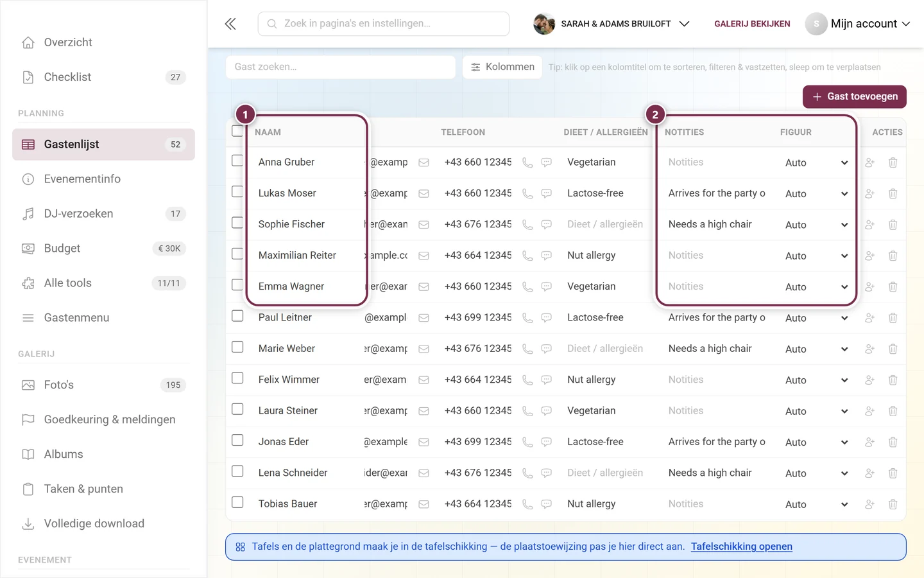Click email envelope icon for Lukas Moser

coord(424,193)
